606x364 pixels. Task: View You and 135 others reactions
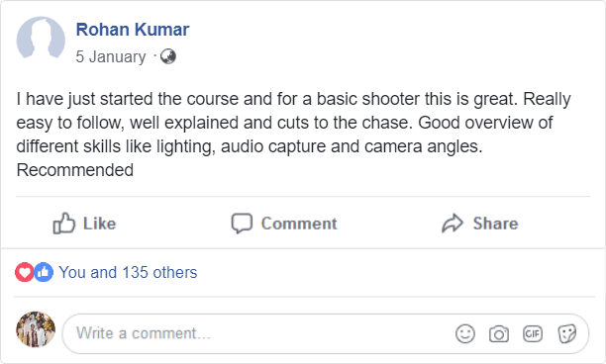[x=128, y=272]
